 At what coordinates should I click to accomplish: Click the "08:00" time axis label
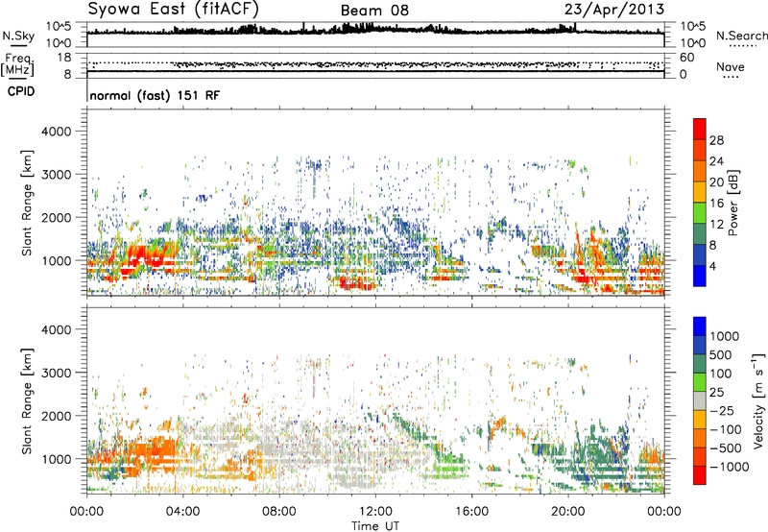point(279,512)
